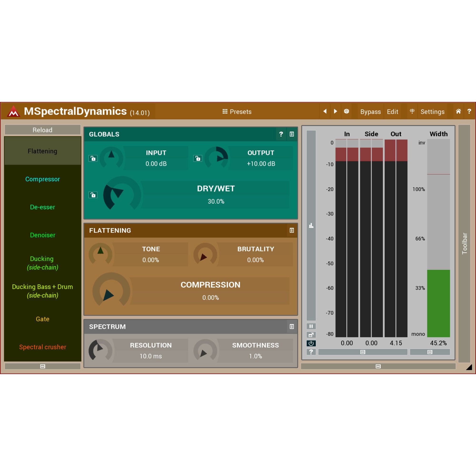Image resolution: width=476 pixels, height=476 pixels.
Task: Click the Brutality knob
Action: [205, 254]
